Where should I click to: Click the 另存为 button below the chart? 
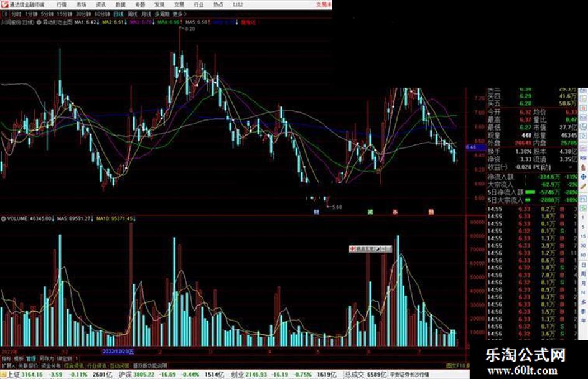tap(47, 358)
